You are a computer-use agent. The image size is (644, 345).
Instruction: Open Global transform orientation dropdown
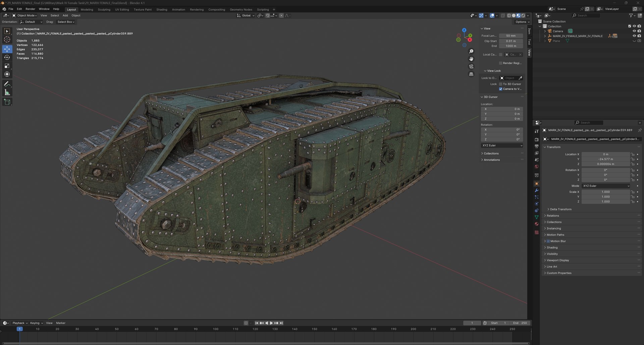point(246,15)
